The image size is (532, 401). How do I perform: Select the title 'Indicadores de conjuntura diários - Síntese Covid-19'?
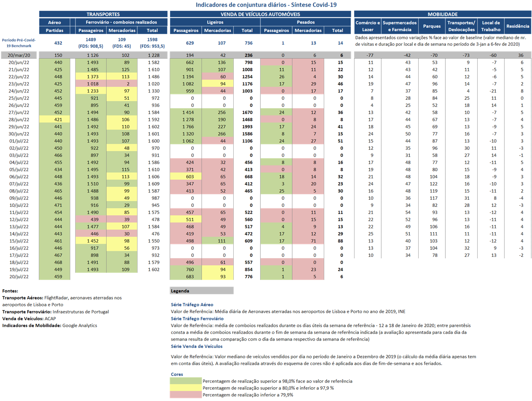tap(266, 5)
